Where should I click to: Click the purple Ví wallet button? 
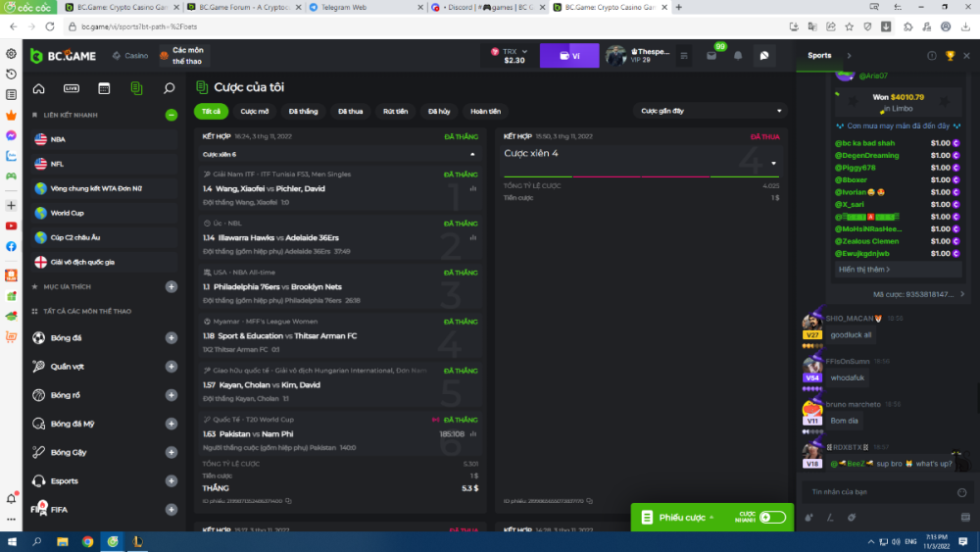pos(569,56)
